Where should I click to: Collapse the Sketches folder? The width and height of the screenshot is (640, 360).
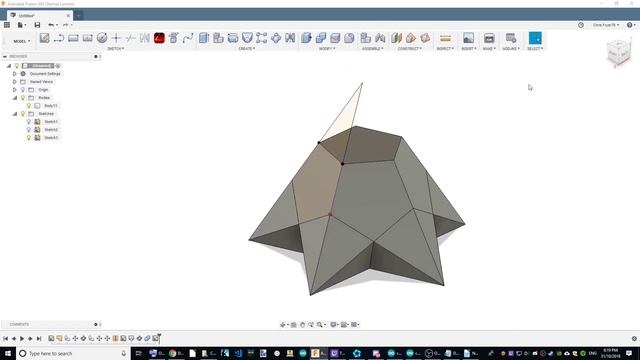pos(15,114)
